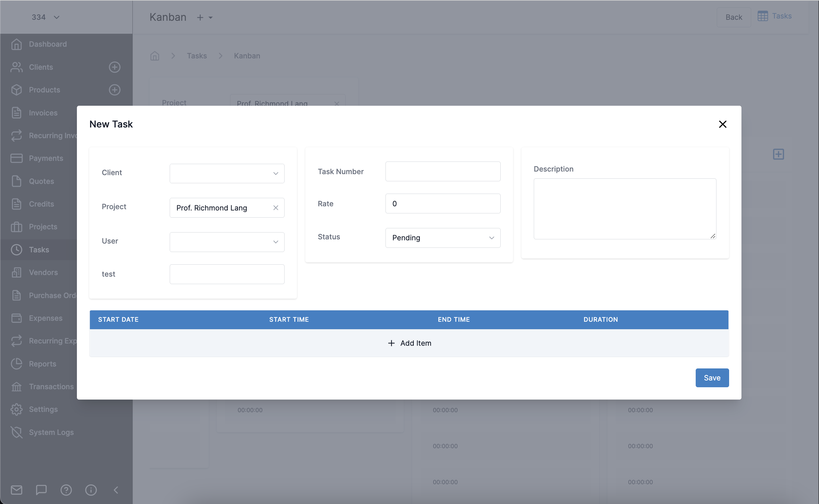Open the help icon at sidebar bottom
The height and width of the screenshot is (504, 819).
coord(66,490)
